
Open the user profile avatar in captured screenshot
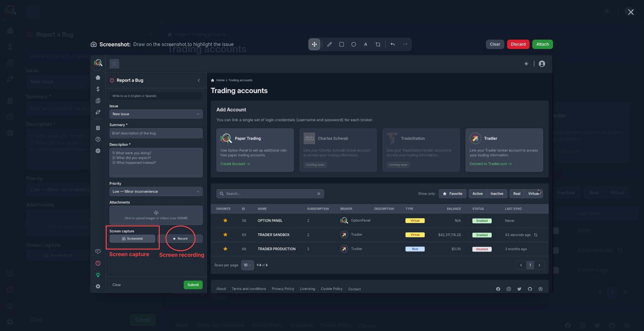[542, 64]
